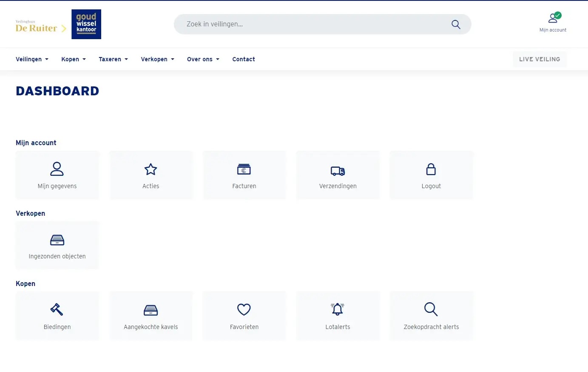Viewport: 588px width, 372px height.
Task: Open Facturen invoices icon
Action: pyautogui.click(x=244, y=169)
